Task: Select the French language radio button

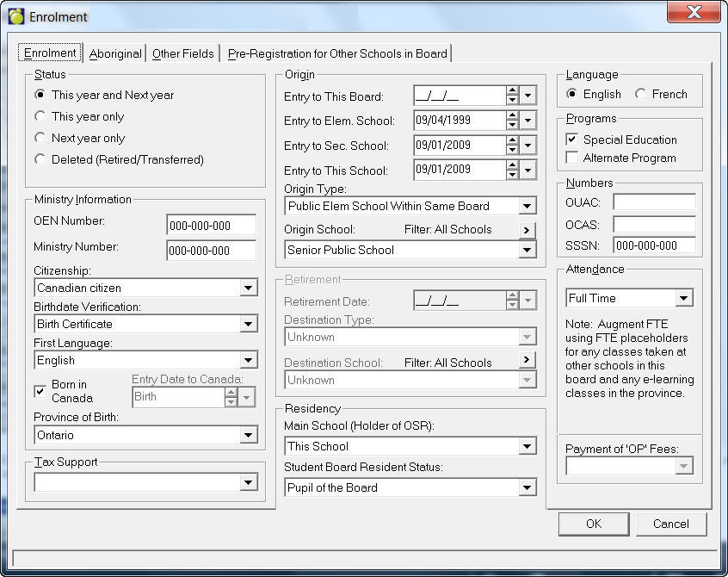Action: [x=641, y=94]
